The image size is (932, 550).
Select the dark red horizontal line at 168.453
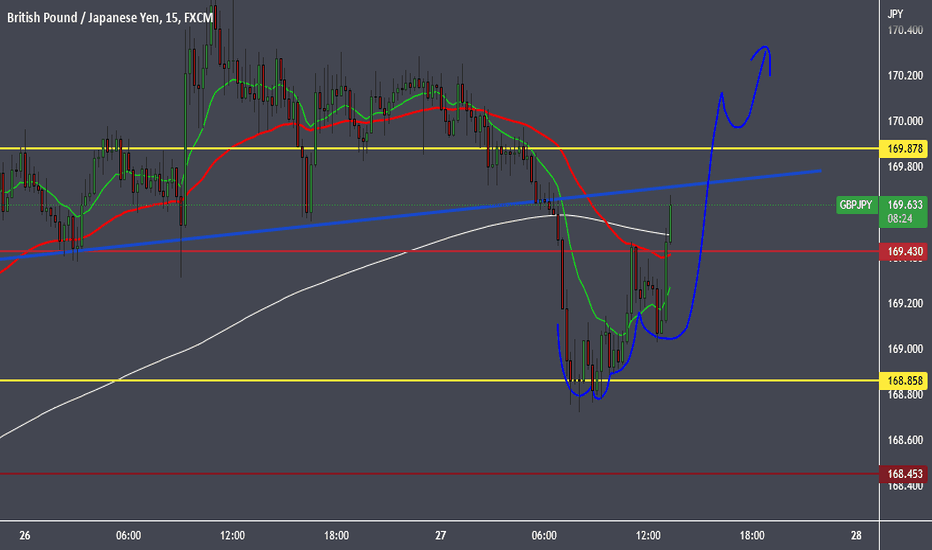click(440, 474)
